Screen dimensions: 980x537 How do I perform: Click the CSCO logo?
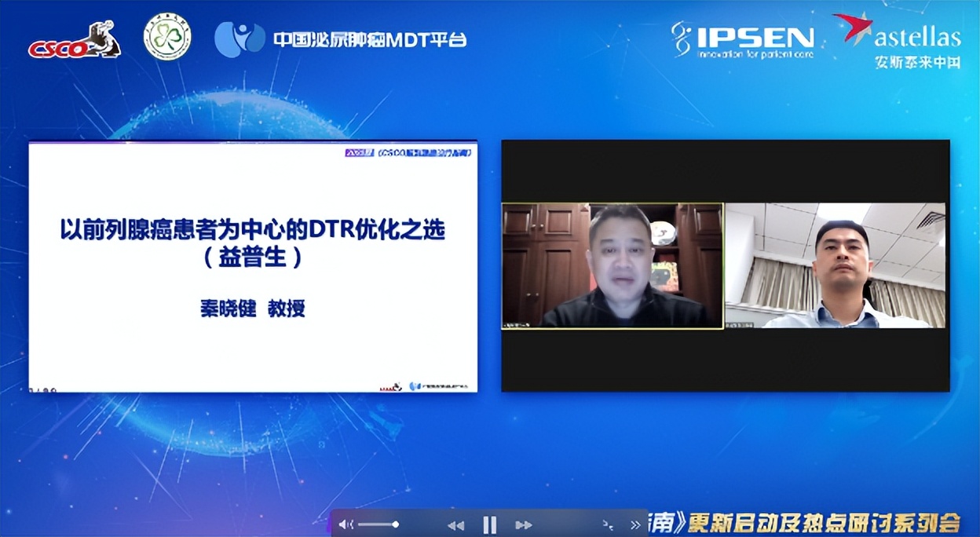[x=74, y=42]
